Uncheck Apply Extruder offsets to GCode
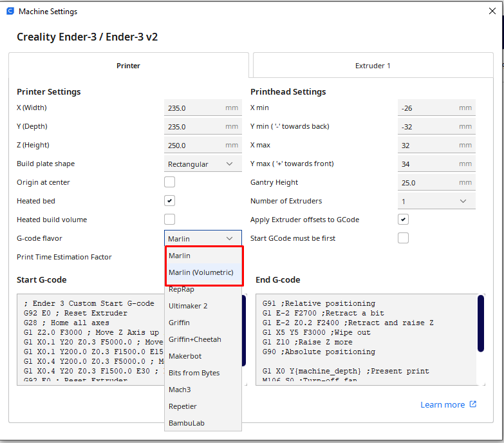 (x=403, y=220)
